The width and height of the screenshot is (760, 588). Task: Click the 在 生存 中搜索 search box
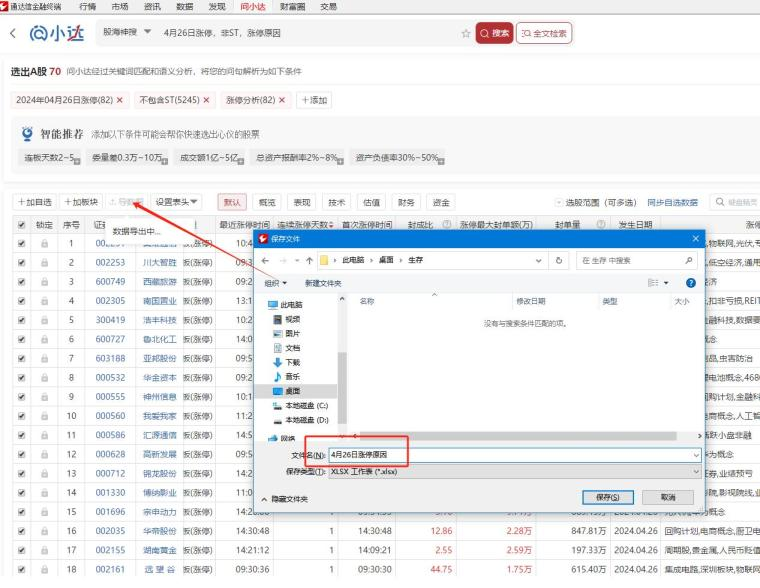point(637,260)
